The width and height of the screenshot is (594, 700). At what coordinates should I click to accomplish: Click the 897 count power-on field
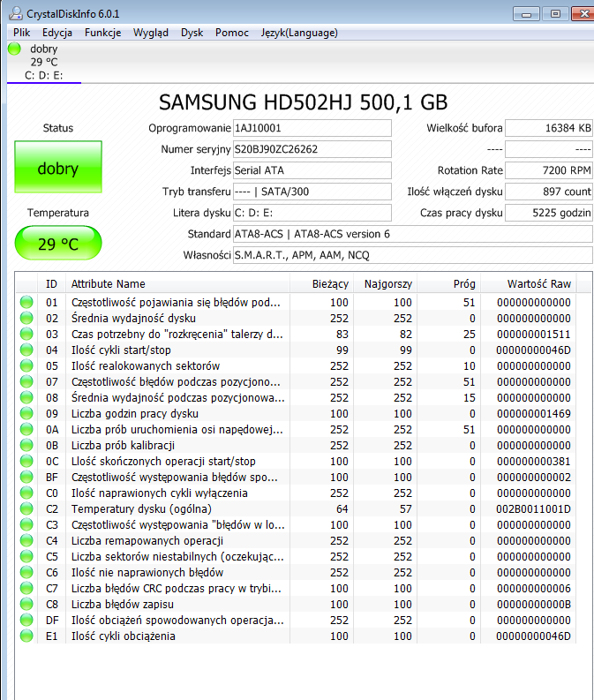pos(549,192)
